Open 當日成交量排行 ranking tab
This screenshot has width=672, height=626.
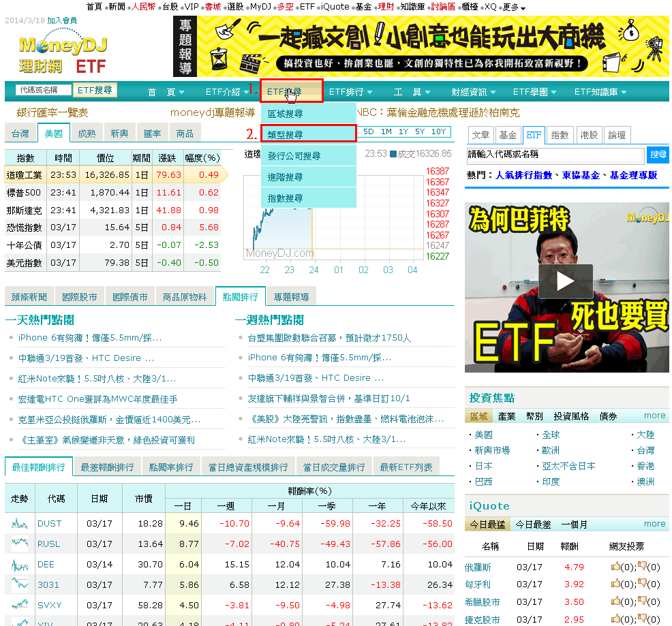click(334, 467)
